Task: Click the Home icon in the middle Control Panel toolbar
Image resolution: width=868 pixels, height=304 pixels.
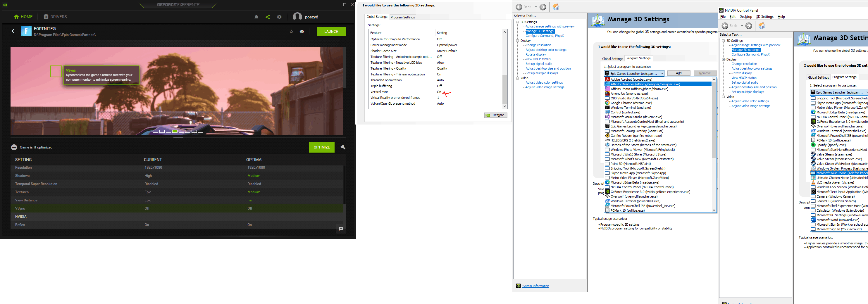Action: (x=556, y=7)
